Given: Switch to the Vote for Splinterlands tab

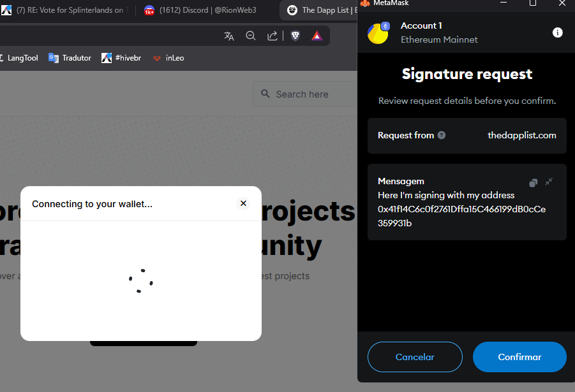Looking at the screenshot, I should pyautogui.click(x=66, y=10).
